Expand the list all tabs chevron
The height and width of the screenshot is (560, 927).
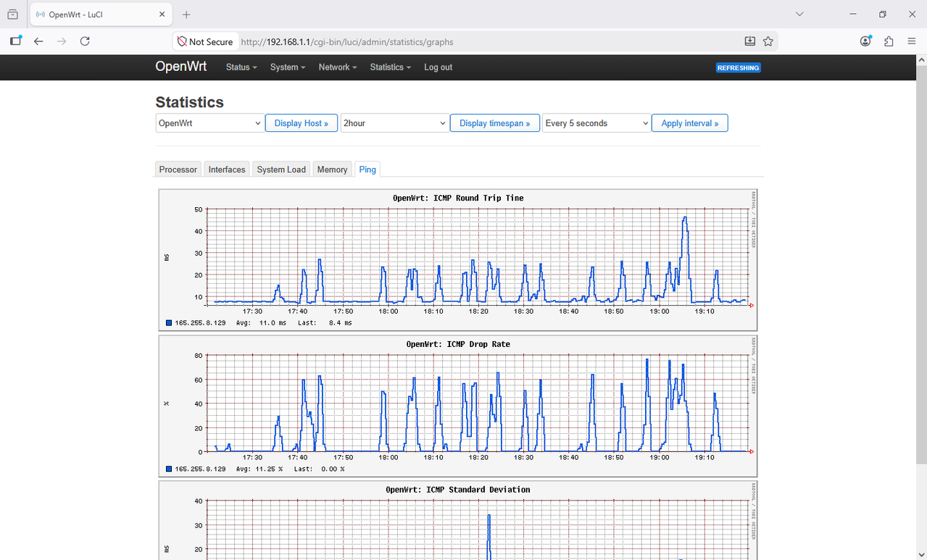pyautogui.click(x=799, y=14)
